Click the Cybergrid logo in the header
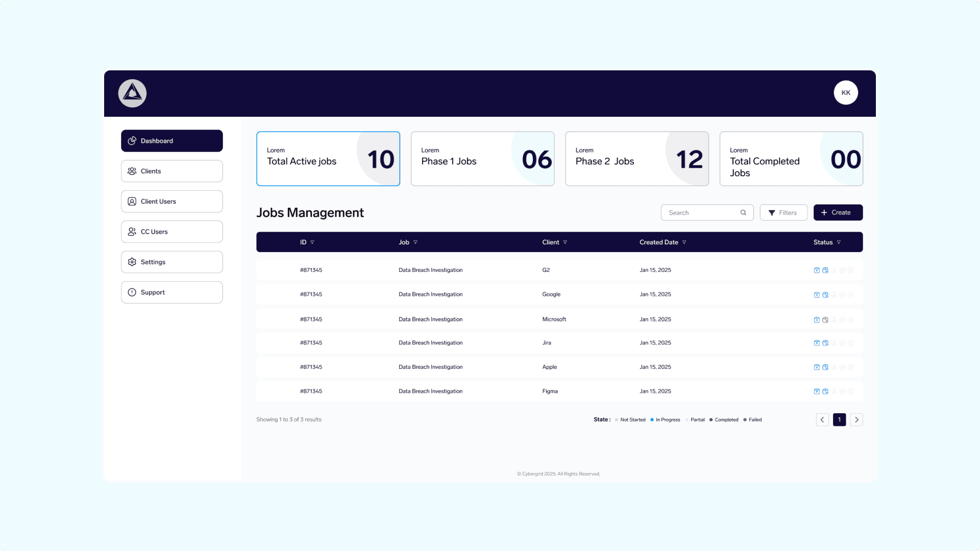Image resolution: width=980 pixels, height=551 pixels. coord(132,93)
